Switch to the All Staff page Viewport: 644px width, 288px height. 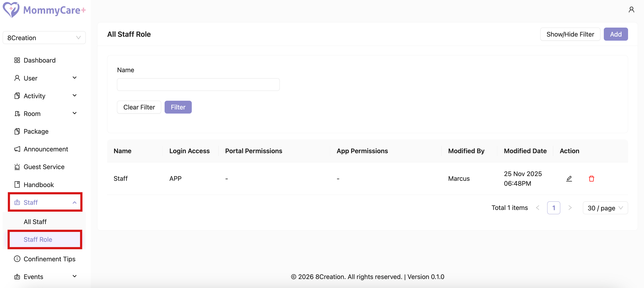pos(35,221)
